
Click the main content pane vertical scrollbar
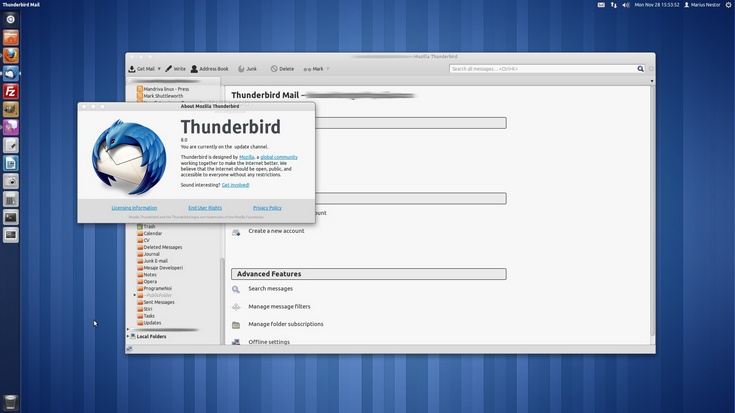(x=652, y=211)
